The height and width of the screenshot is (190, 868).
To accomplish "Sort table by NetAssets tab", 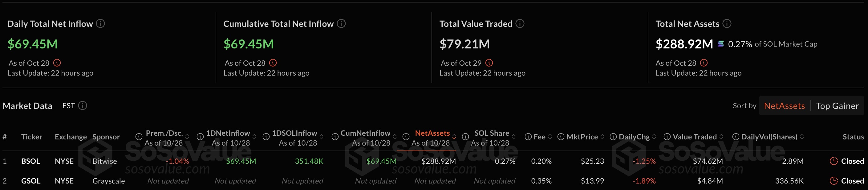I will click(784, 106).
